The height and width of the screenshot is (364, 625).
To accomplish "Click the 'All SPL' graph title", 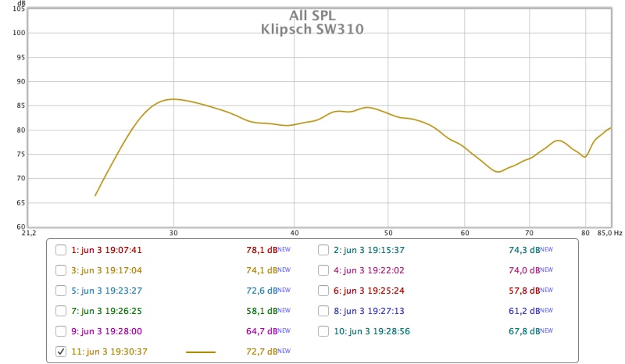I will point(312,16).
